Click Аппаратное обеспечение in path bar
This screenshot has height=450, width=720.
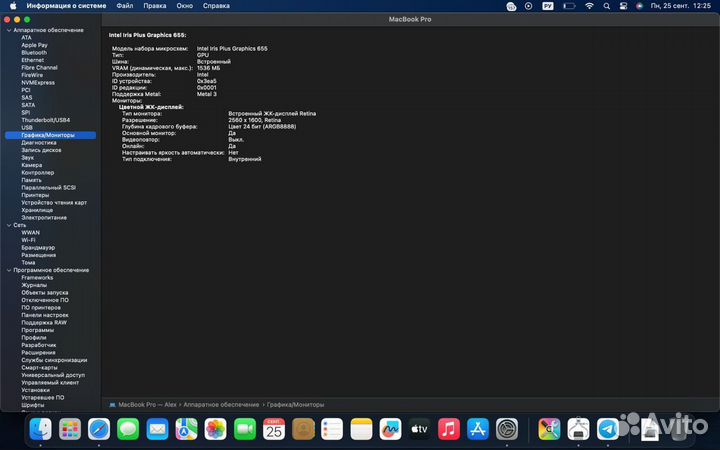[221, 405]
